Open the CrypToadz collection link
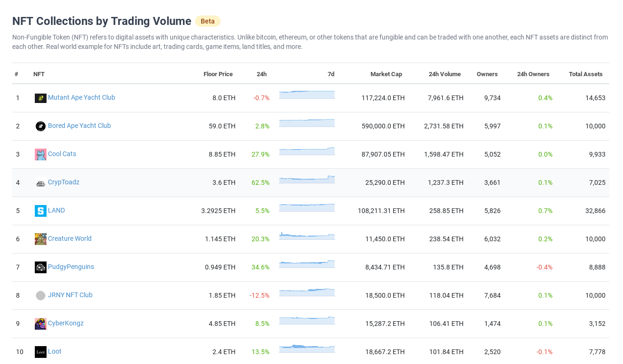Viewport: 623px width, 364px height. click(63, 182)
